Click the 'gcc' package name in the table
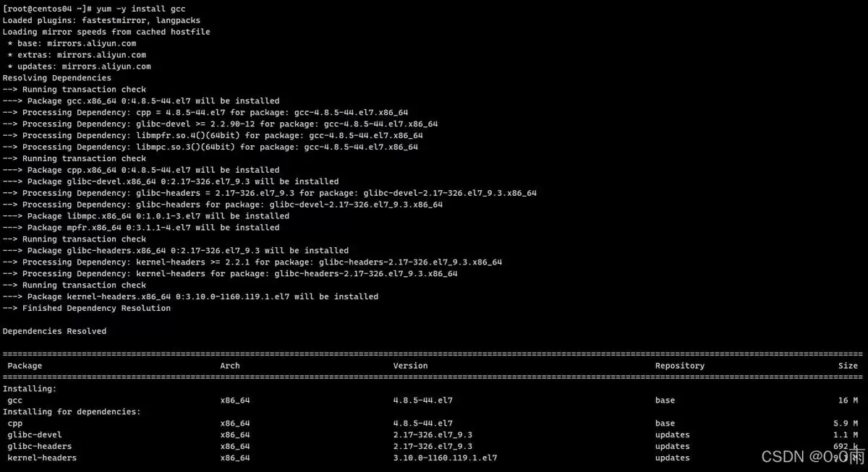 point(14,401)
